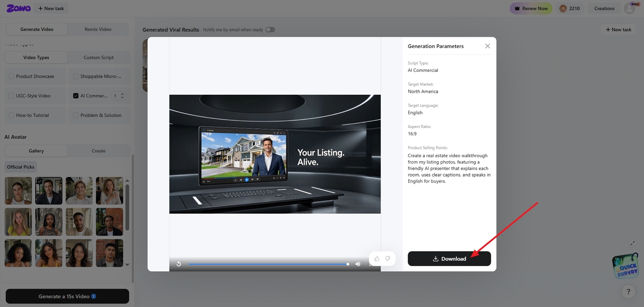The height and width of the screenshot is (307, 644).
Task: Mute the video with the speaker icon
Action: point(358,264)
